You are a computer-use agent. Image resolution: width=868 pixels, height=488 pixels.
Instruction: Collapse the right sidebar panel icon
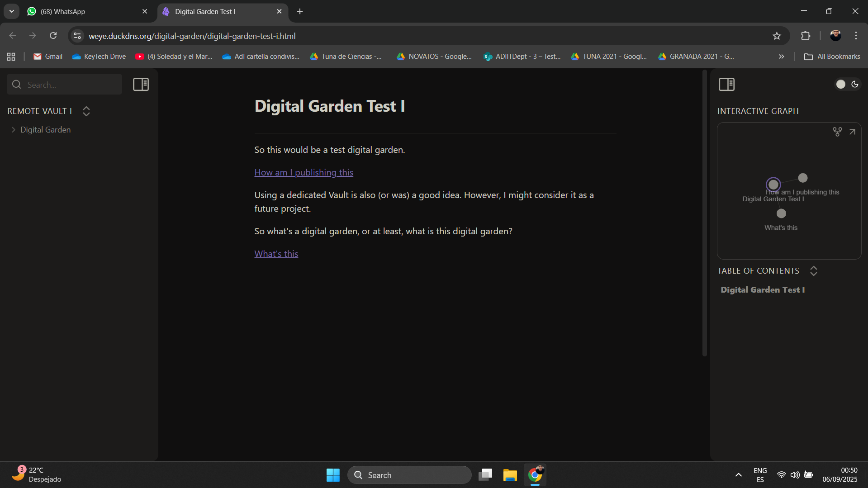(x=726, y=84)
